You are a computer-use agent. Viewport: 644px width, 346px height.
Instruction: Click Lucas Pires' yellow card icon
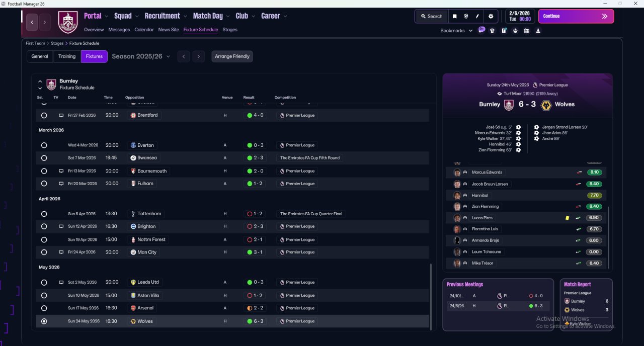567,218
